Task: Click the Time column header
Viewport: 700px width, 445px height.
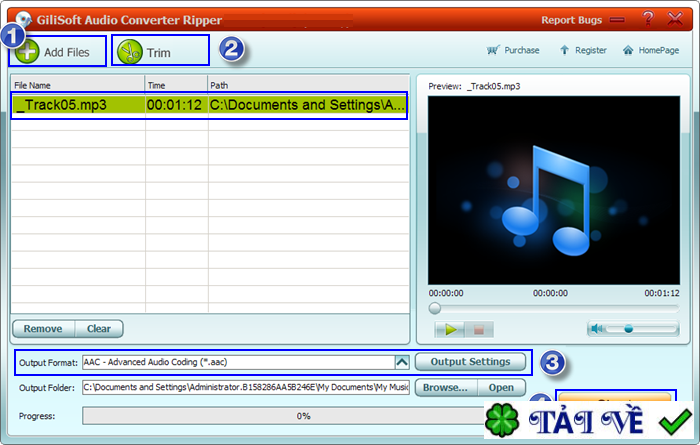Action: [x=176, y=85]
